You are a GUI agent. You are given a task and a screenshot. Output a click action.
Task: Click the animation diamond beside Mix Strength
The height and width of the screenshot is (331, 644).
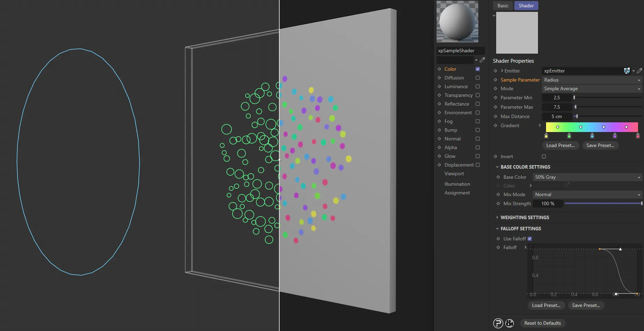point(498,203)
